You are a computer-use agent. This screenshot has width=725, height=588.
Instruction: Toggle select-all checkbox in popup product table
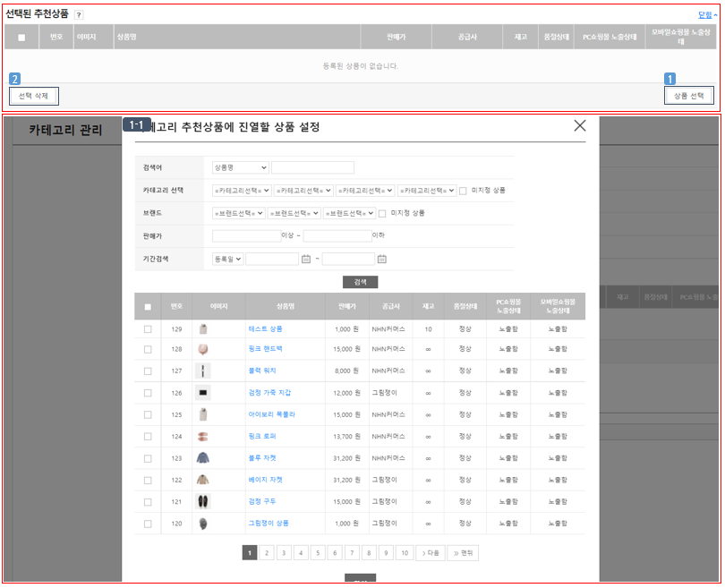pyautogui.click(x=148, y=307)
